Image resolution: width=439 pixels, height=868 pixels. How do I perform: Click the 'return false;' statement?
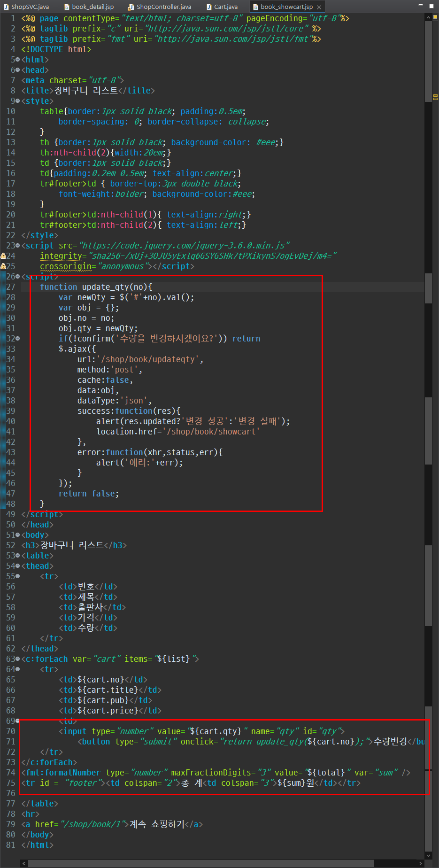coord(89,493)
